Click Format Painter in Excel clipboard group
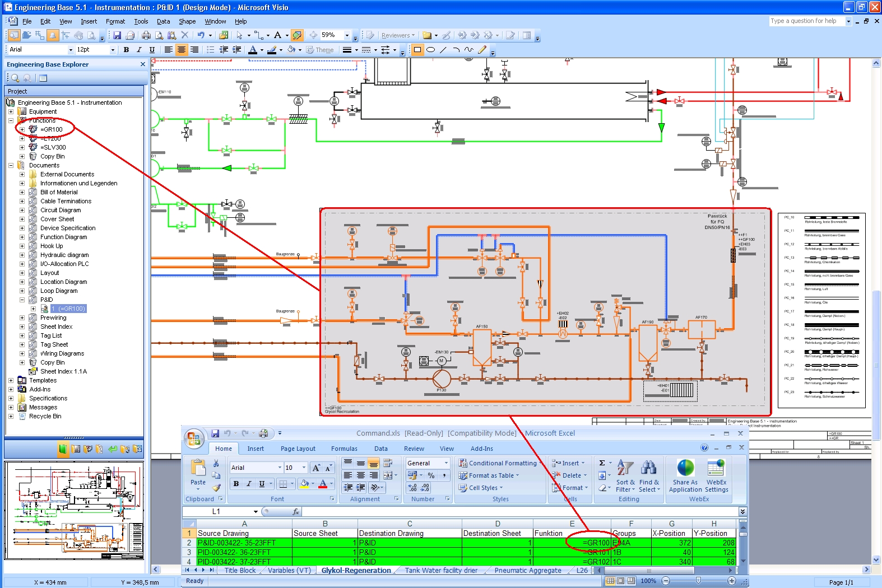The width and height of the screenshot is (882, 588). 216,488
